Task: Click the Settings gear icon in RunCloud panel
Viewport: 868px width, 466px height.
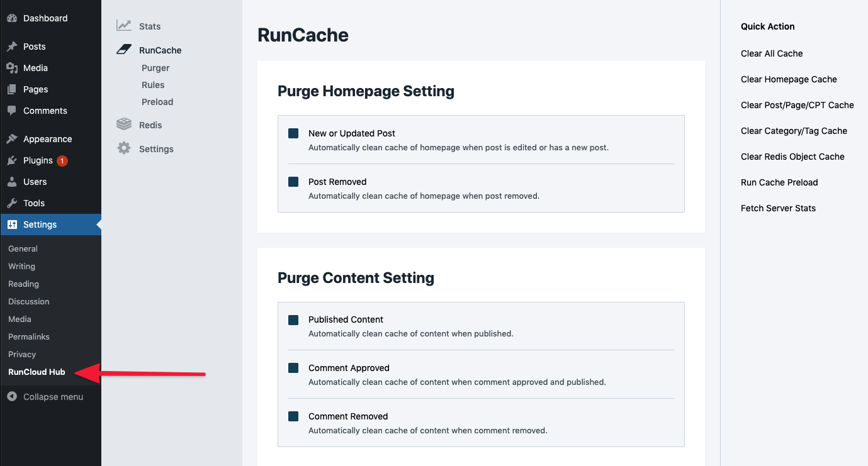Action: click(124, 148)
